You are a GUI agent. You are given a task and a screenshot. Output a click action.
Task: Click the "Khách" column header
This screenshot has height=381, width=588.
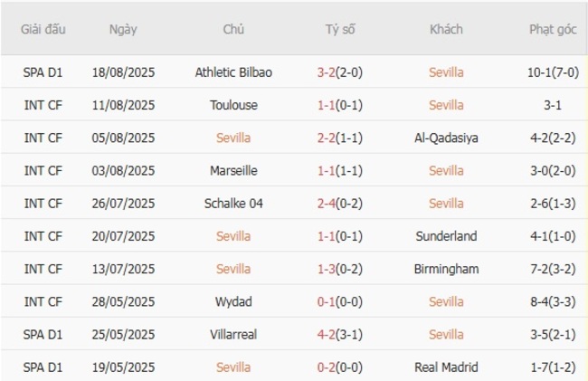coord(446,29)
